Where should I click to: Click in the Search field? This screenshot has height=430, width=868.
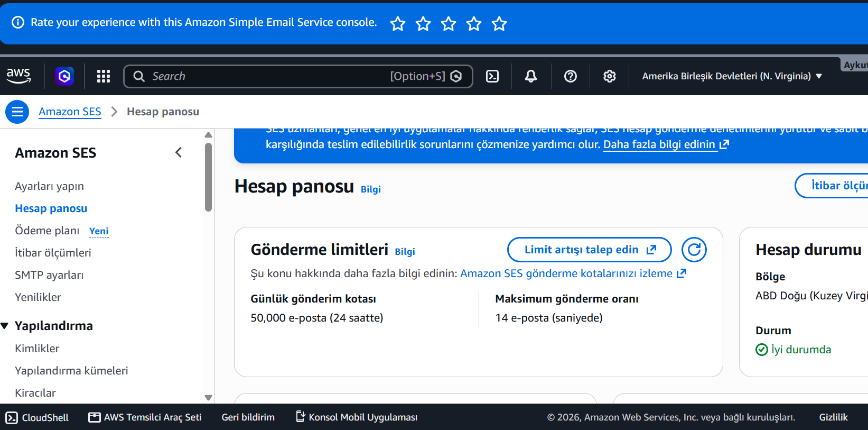point(298,76)
